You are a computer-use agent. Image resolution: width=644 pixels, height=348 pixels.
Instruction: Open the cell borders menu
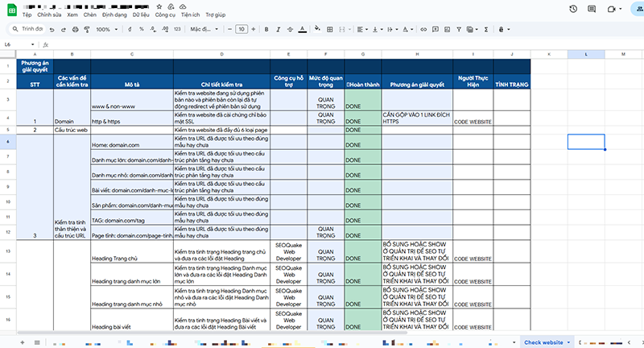330,29
